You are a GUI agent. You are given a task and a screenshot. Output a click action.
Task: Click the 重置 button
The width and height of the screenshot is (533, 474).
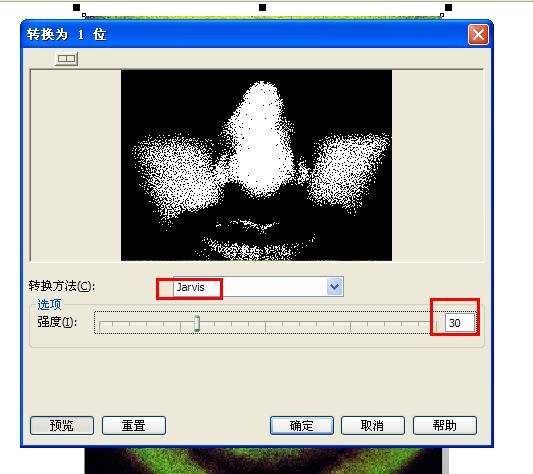point(134,425)
